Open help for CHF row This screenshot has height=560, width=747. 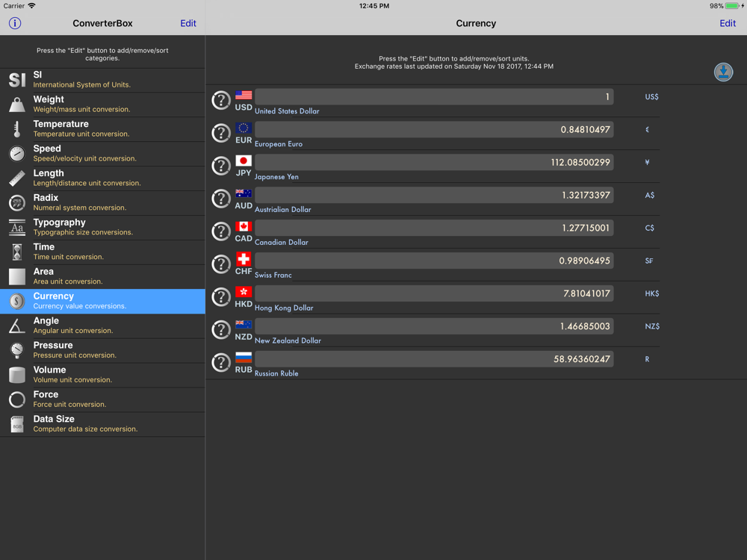(x=221, y=264)
